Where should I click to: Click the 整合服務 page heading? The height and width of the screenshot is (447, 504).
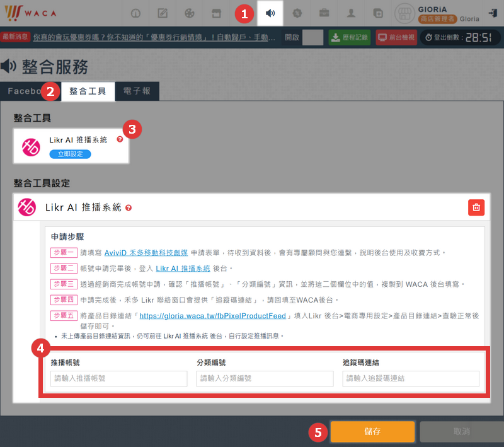coord(55,67)
